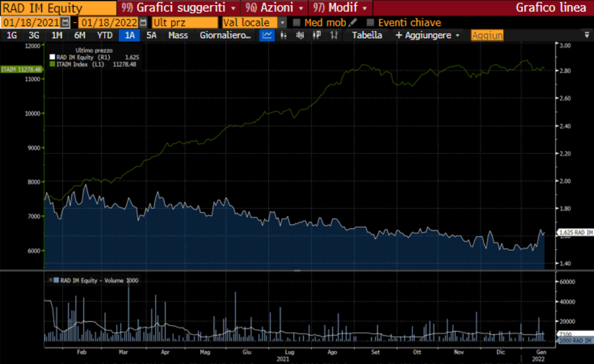Click the collapse arrow at the toolbar's far right
594x364 pixels.
point(587,35)
